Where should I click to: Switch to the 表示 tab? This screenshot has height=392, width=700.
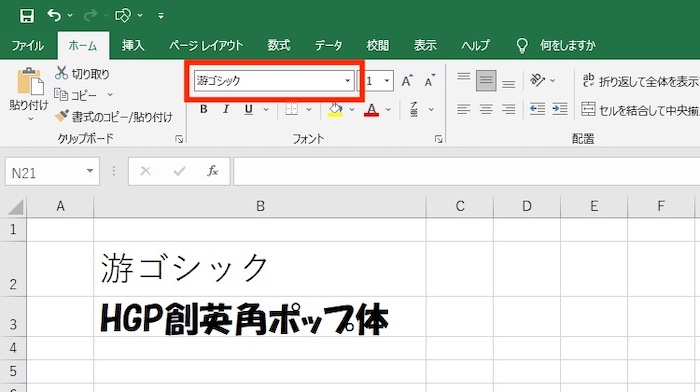point(425,46)
